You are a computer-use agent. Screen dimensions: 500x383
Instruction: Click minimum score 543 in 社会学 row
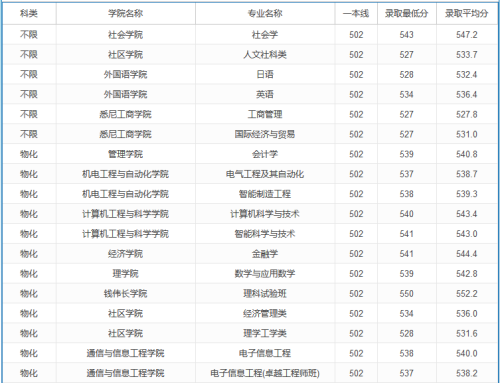coord(406,35)
